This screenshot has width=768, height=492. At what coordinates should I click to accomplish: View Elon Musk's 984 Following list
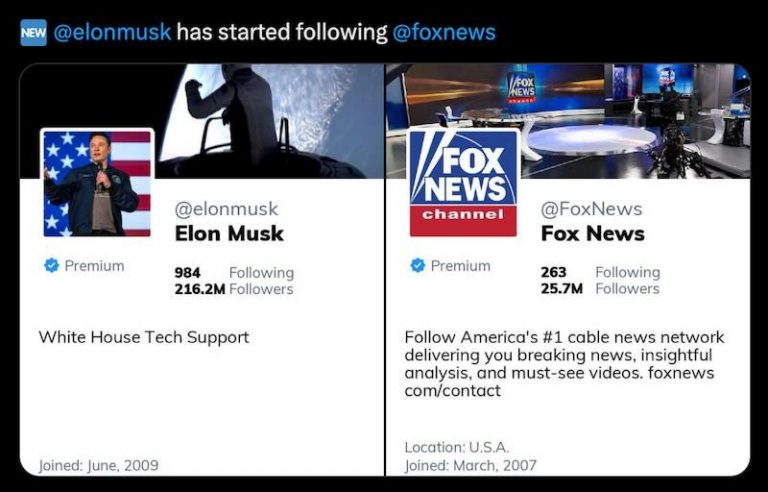[x=234, y=273]
